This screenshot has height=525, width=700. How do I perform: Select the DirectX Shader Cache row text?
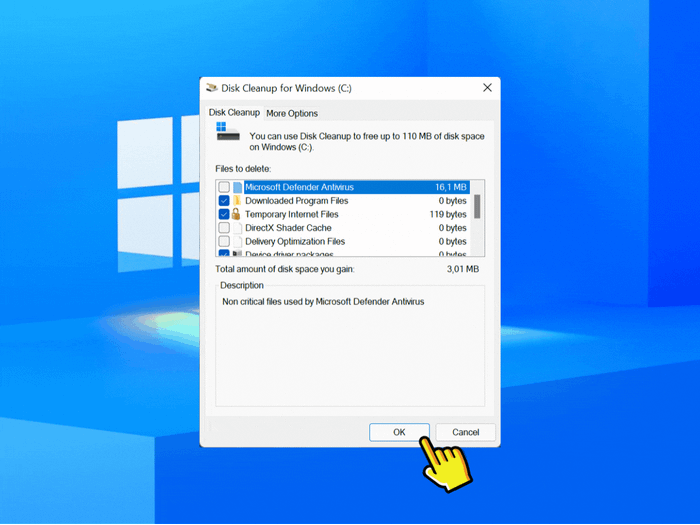pos(288,228)
